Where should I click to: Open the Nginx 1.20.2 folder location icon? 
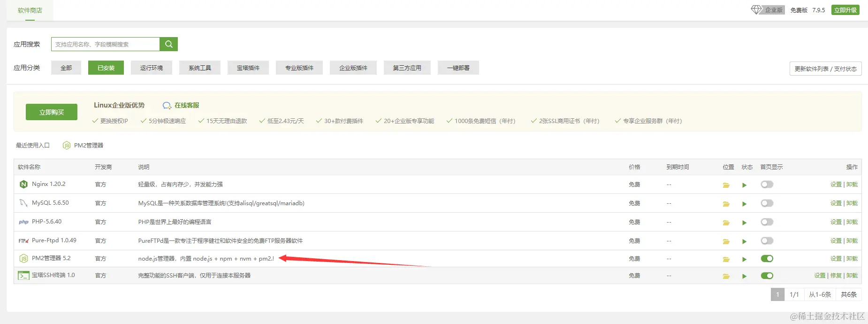726,185
